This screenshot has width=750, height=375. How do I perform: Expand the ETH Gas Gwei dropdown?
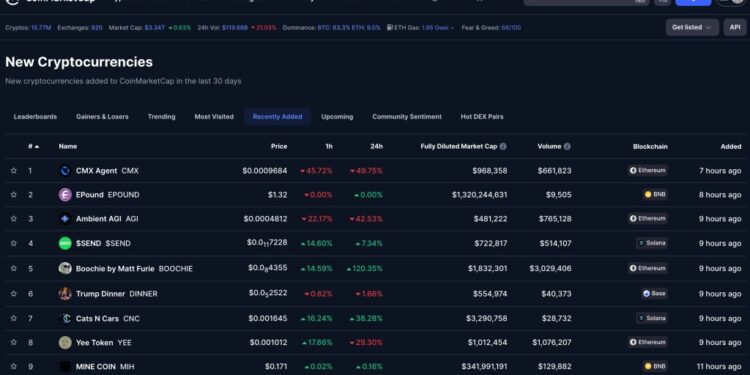click(438, 28)
